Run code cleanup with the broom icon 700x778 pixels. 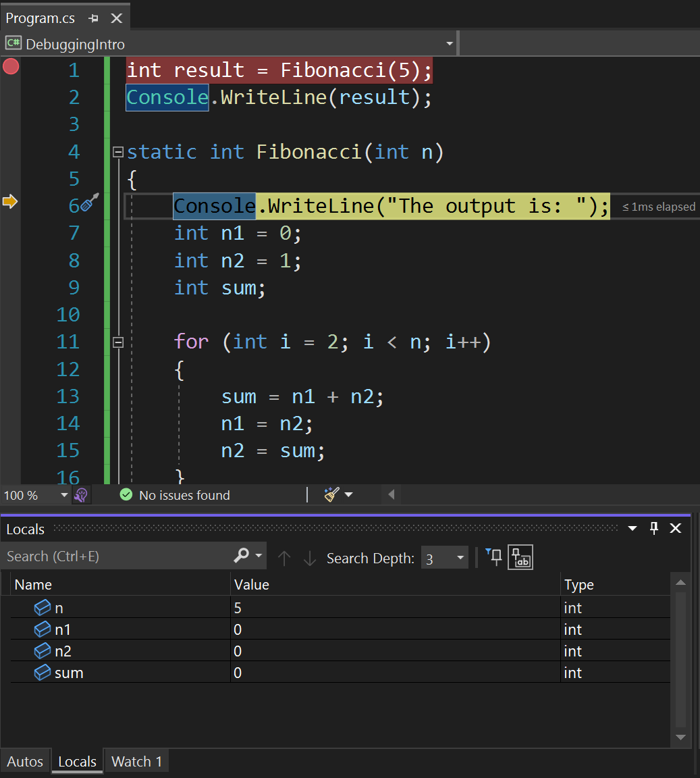pos(331,494)
